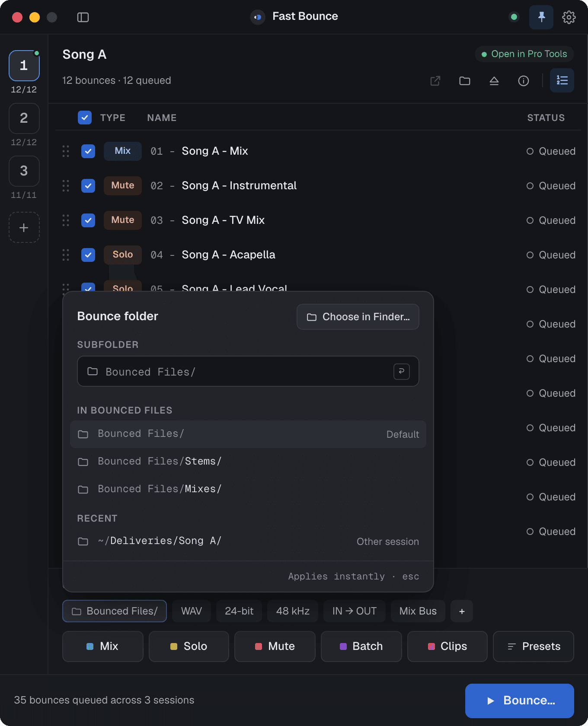This screenshot has width=588, height=726.
Task: Open the session folder icon in header
Action: point(465,81)
